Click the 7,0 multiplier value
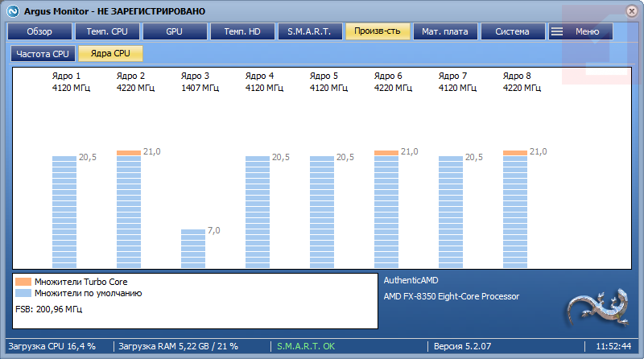This screenshot has height=359, width=644. click(214, 230)
